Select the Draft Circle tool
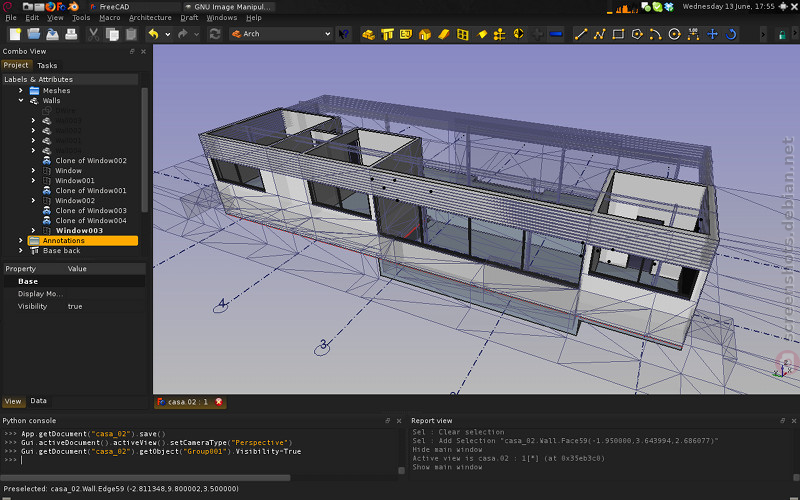Image resolution: width=800 pixels, height=500 pixels. [x=674, y=34]
